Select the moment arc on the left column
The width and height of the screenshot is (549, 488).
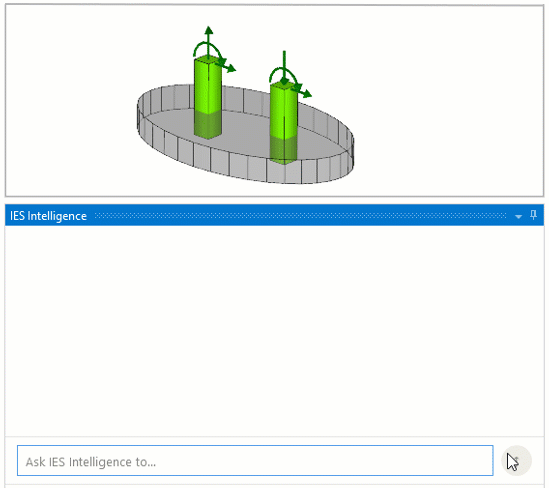208,49
